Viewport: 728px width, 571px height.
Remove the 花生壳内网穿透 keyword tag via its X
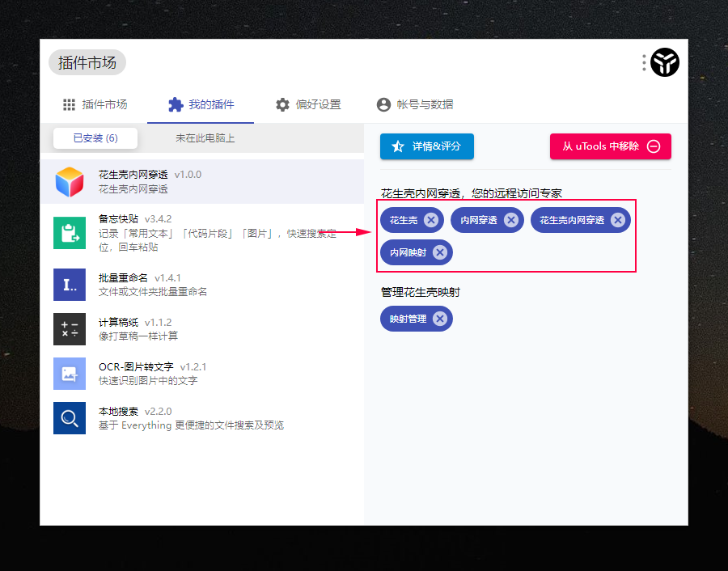(618, 219)
